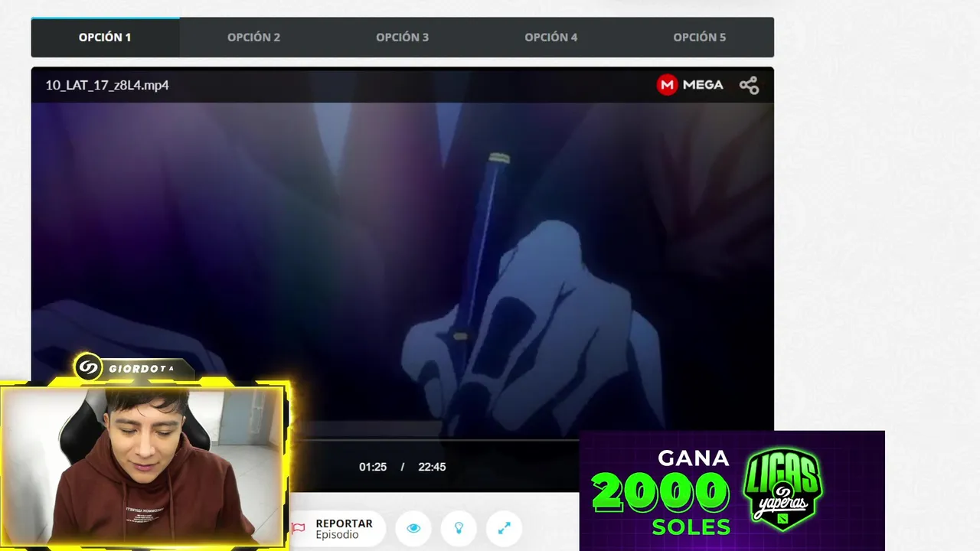
Task: Choose the OPCIÓN 5 tab
Action: (x=699, y=37)
